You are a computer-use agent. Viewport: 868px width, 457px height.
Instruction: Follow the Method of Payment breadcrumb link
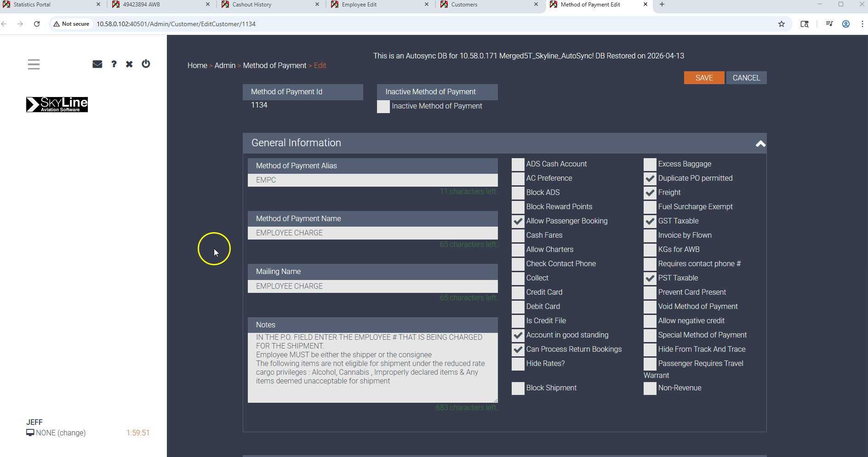[x=274, y=65]
